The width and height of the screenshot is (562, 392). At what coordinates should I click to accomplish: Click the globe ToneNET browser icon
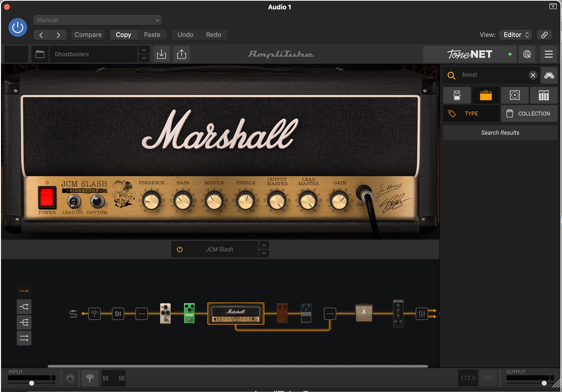click(x=527, y=54)
